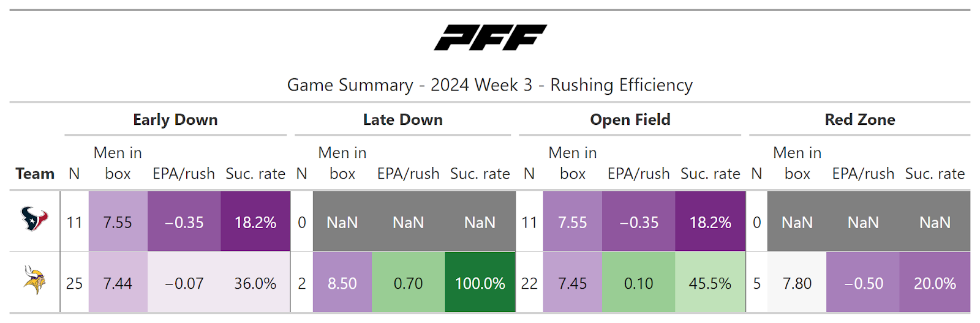Click the Game Summary 2024 Week 3 title
The width and height of the screenshot is (980, 323).
(x=490, y=85)
